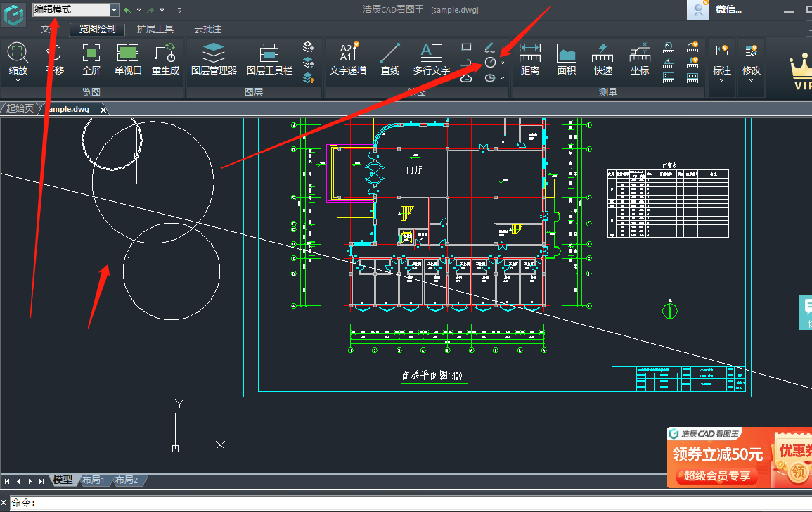Select the revision cloud tool
The height and width of the screenshot is (512, 812).
(466, 78)
